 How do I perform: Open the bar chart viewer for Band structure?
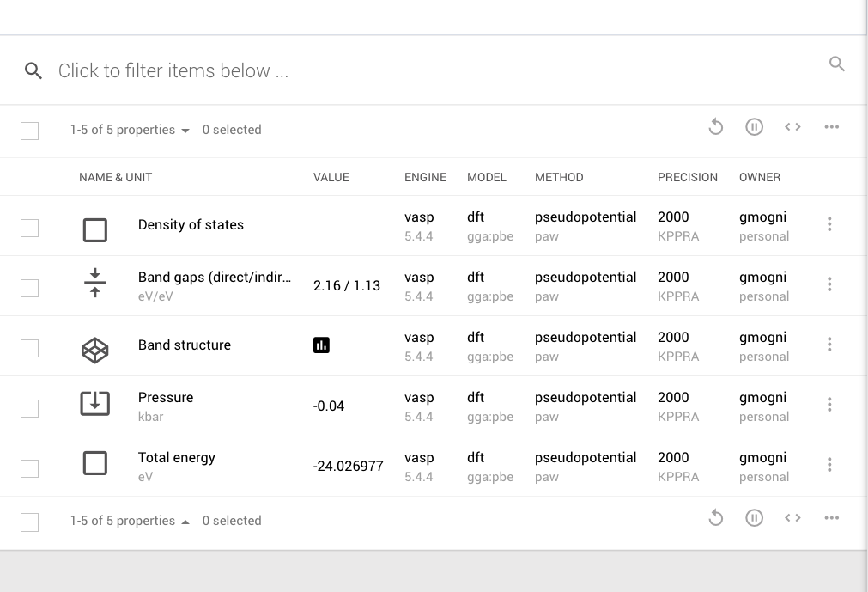[x=319, y=345]
